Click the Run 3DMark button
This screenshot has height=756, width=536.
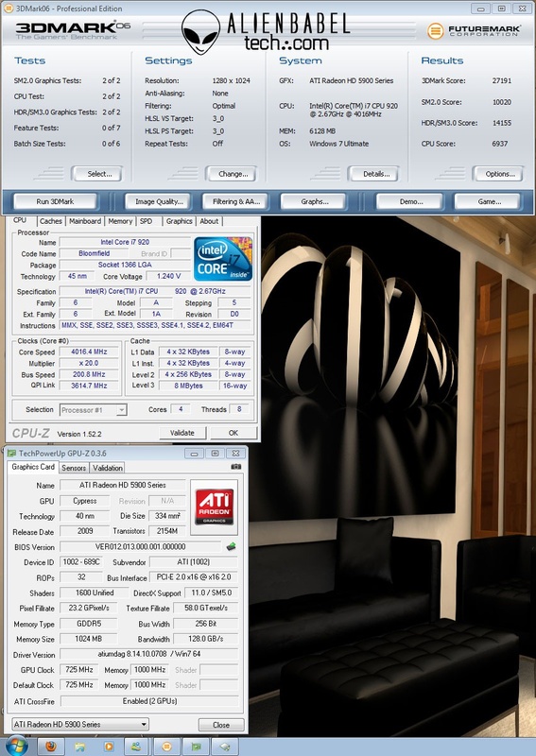click(55, 201)
